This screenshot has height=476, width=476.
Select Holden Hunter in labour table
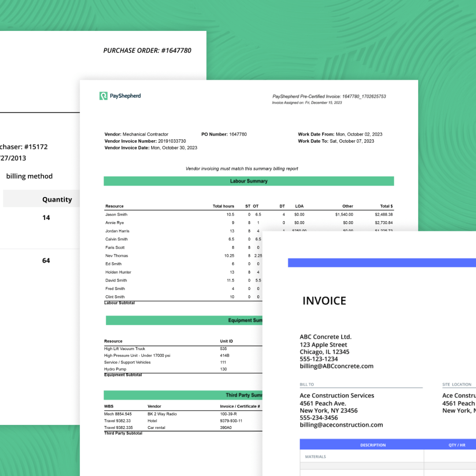[118, 272]
